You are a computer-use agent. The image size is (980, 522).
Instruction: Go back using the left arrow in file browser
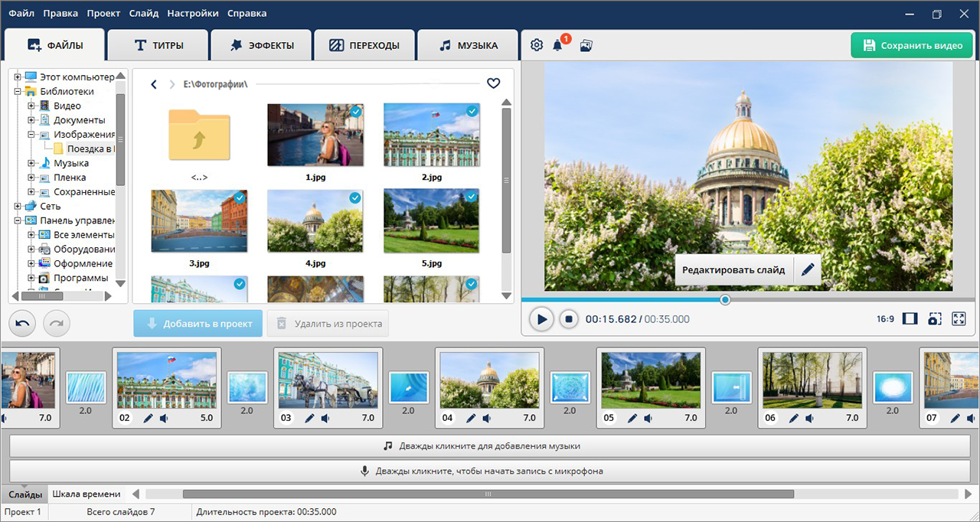tap(153, 84)
